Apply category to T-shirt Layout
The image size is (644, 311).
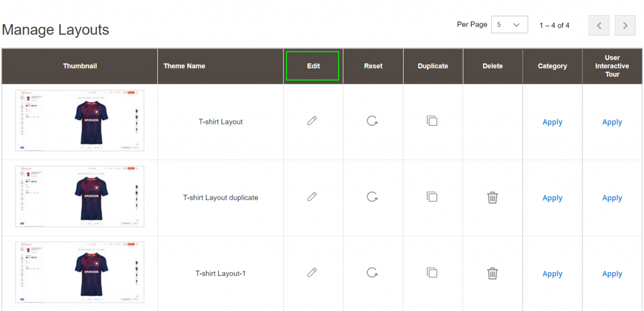pyautogui.click(x=552, y=123)
